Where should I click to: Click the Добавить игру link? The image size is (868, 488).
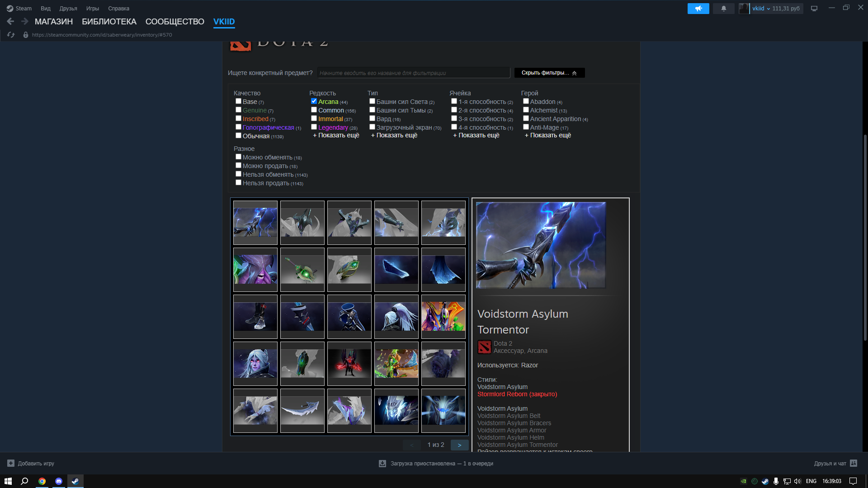tap(36, 463)
